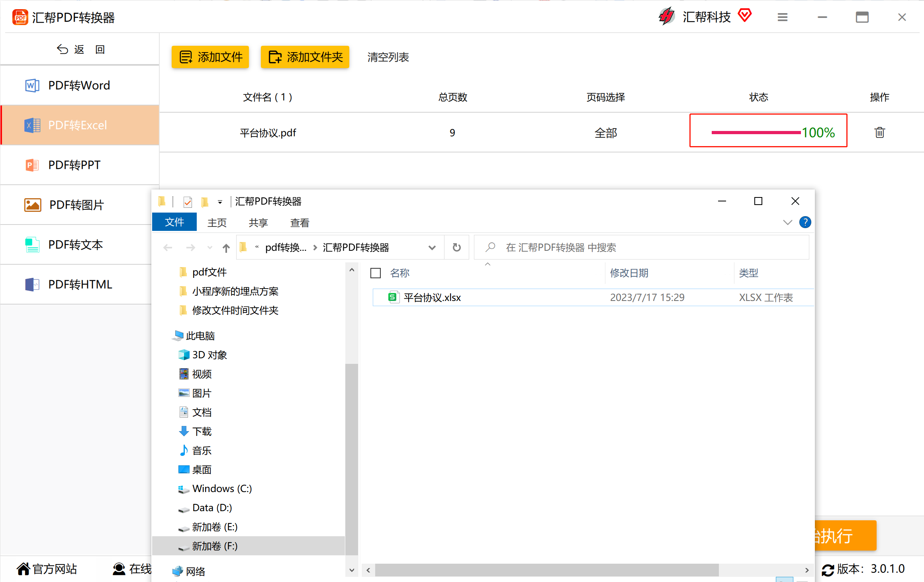This screenshot has width=924, height=582.
Task: Click the pdf转换... breadcrumb segment
Action: (x=286, y=248)
